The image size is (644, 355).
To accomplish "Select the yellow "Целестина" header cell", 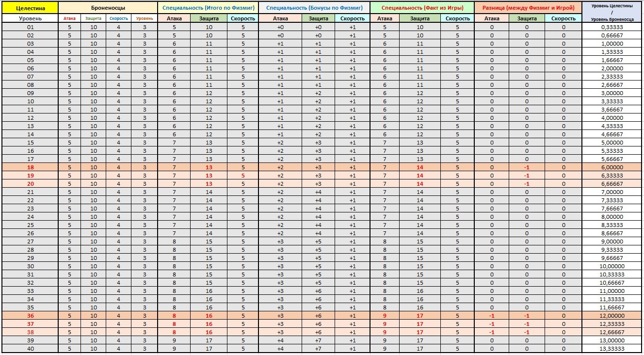I will [x=30, y=8].
